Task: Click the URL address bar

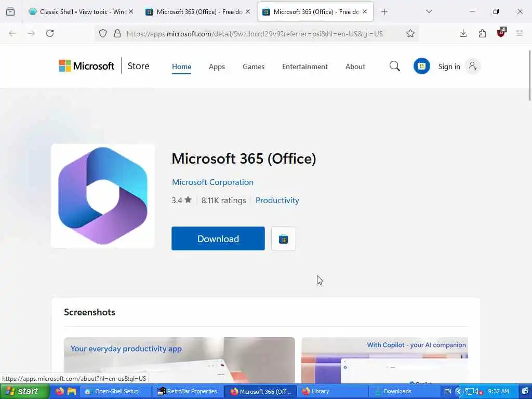Action: click(x=255, y=34)
